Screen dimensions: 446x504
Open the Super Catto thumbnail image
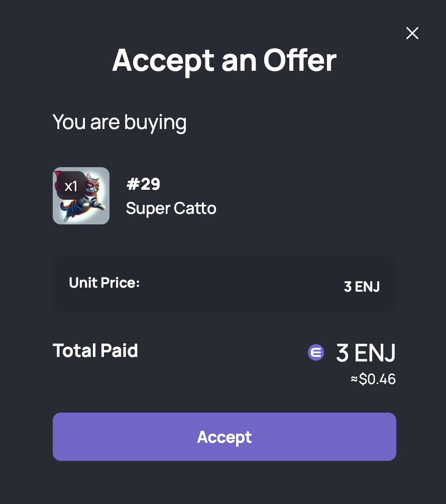81,195
